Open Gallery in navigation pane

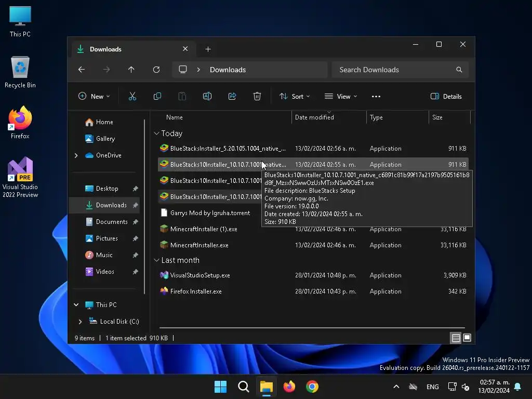click(x=105, y=139)
